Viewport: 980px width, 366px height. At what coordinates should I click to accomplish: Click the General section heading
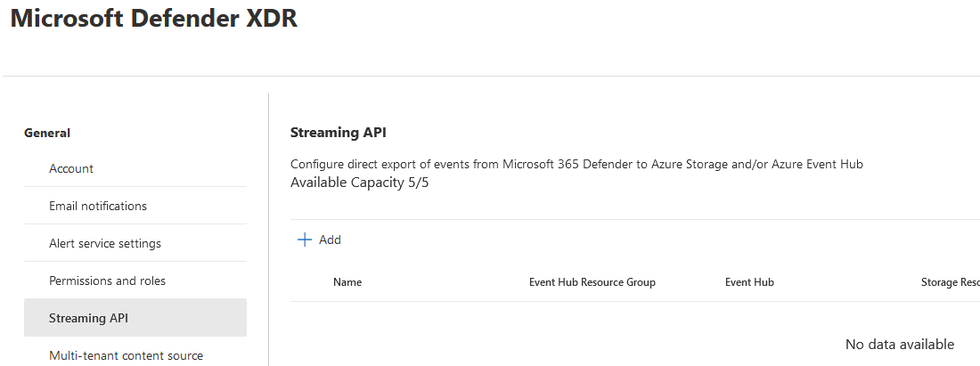[x=47, y=133]
